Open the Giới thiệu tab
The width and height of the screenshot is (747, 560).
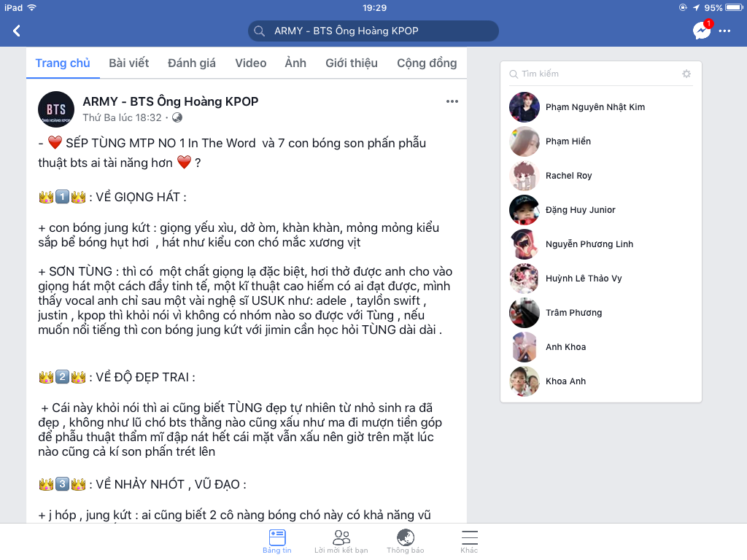pyautogui.click(x=352, y=63)
